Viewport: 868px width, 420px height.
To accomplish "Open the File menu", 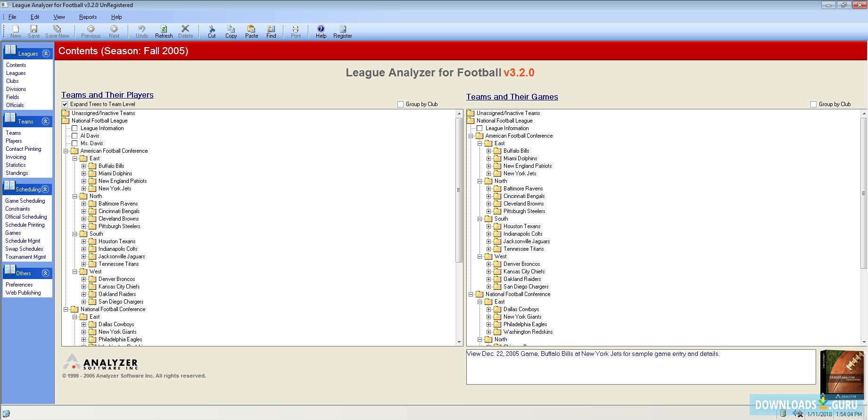I will 12,17.
